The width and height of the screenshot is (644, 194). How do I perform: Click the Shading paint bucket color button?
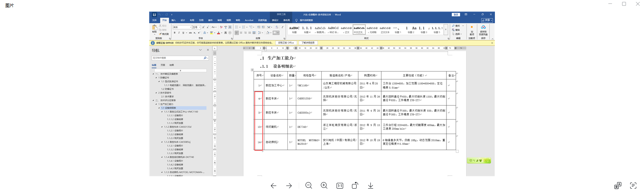[x=268, y=33]
